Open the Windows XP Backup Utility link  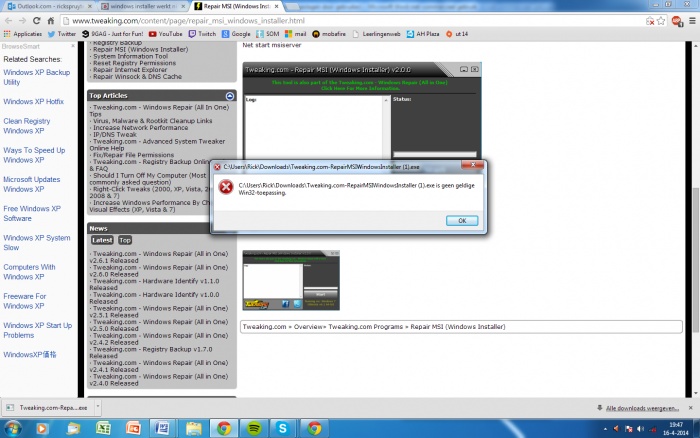[x=37, y=77]
